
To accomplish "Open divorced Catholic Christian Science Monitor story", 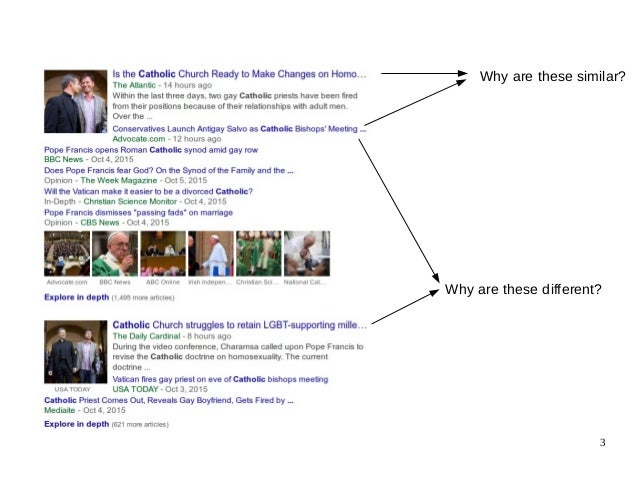I will [148, 191].
